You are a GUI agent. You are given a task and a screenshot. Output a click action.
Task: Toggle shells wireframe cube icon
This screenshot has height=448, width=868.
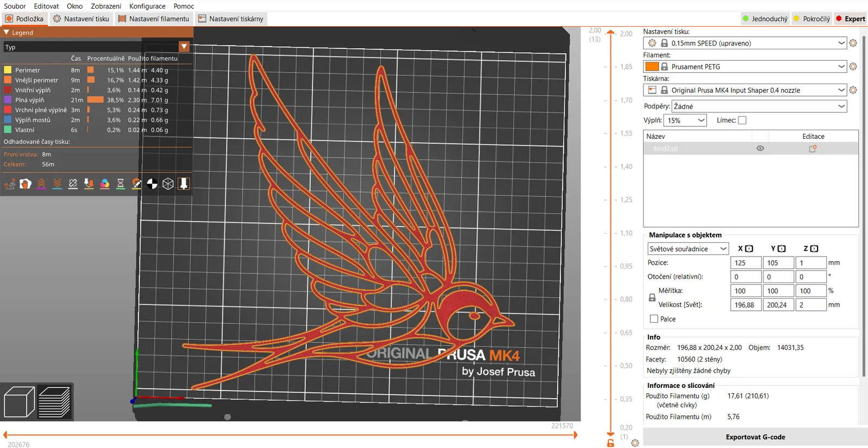pyautogui.click(x=168, y=184)
